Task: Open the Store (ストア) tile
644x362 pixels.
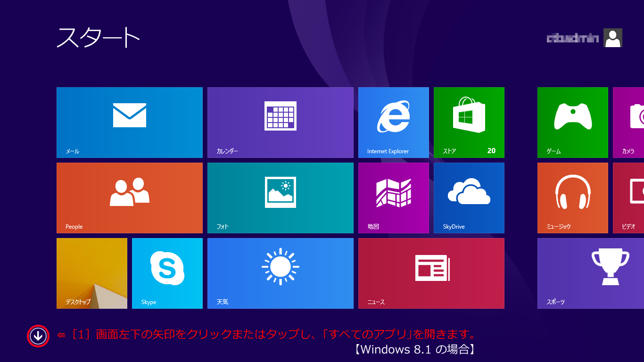Action: [x=469, y=123]
